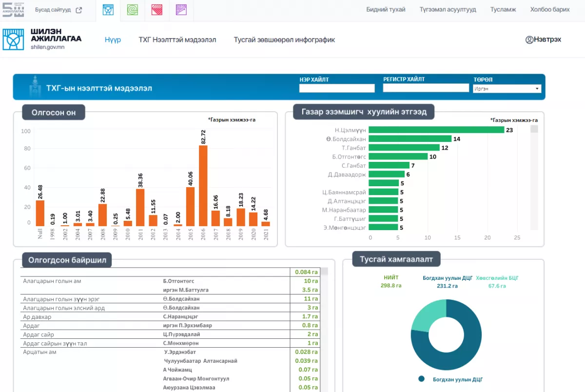585x392 pixels.
Task: Open the Бусад сайтууд link
Action: [53, 10]
